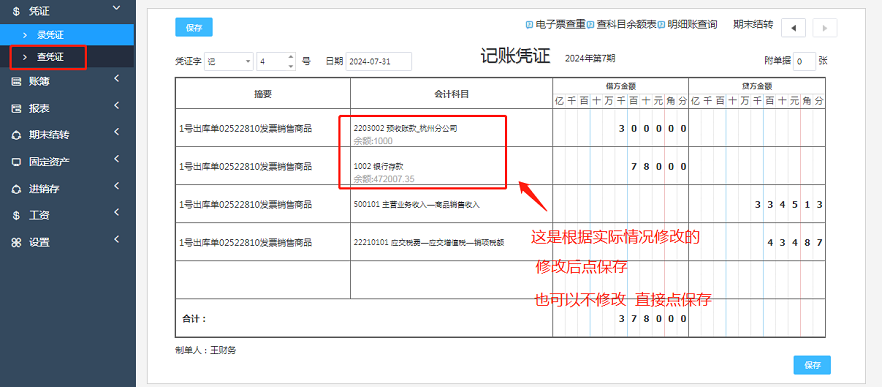The width and height of the screenshot is (882, 387).
Task: Expand the 期末结转 sidebar chevron
Action: click(116, 133)
